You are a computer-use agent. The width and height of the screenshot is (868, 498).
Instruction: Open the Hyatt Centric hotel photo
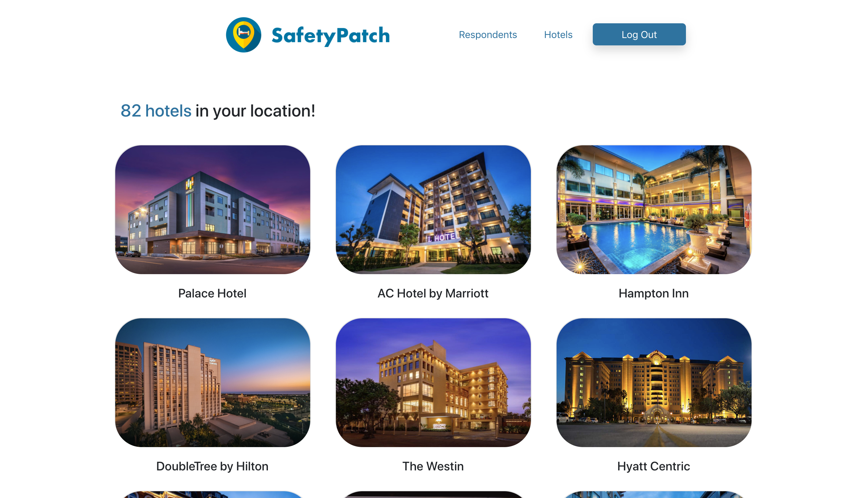point(653,382)
